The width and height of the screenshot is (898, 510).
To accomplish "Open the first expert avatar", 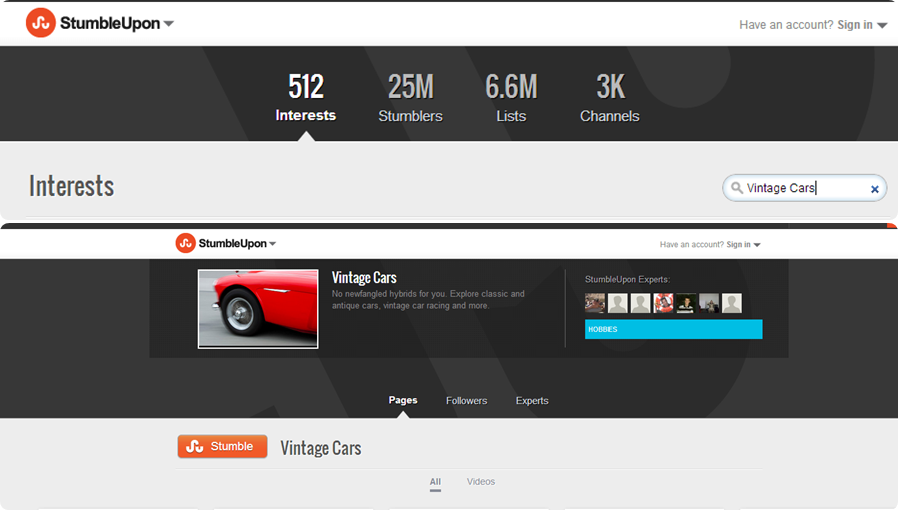I will tap(595, 303).
